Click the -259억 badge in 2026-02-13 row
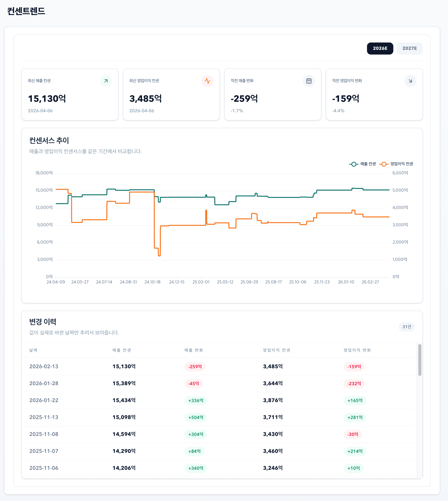This screenshot has height=501, width=448. [195, 367]
